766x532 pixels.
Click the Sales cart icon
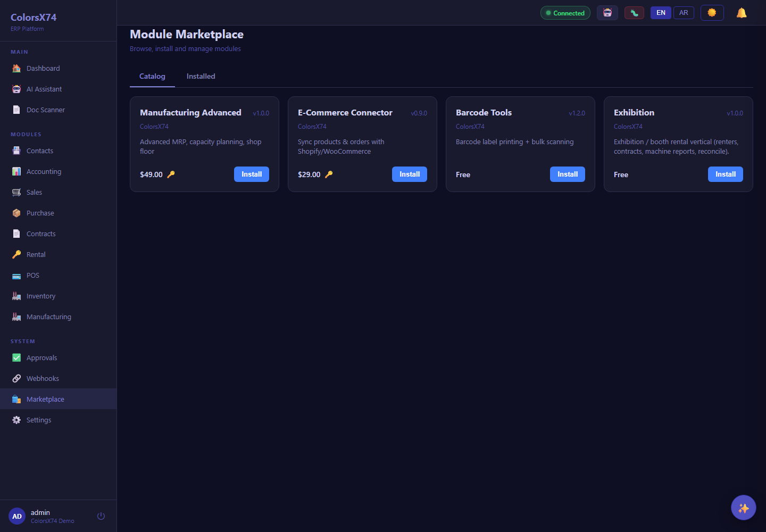pyautogui.click(x=16, y=193)
